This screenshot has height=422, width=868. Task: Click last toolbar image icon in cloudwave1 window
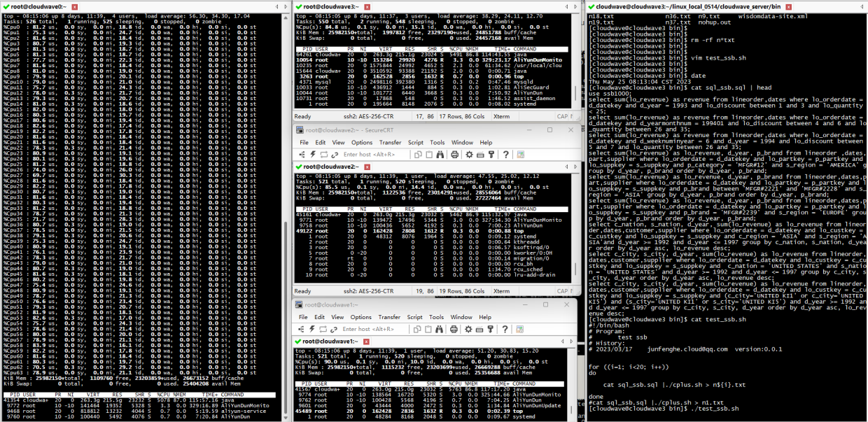[519, 329]
